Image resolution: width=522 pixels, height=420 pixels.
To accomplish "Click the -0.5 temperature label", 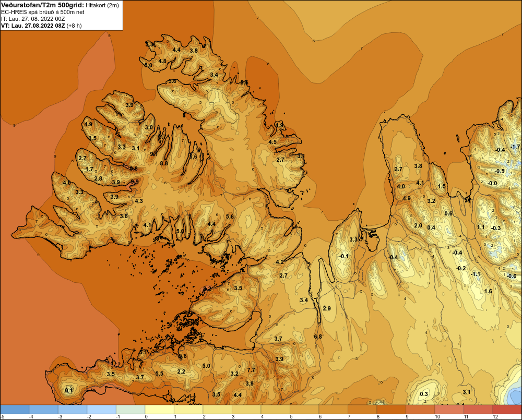I will pos(500,172).
